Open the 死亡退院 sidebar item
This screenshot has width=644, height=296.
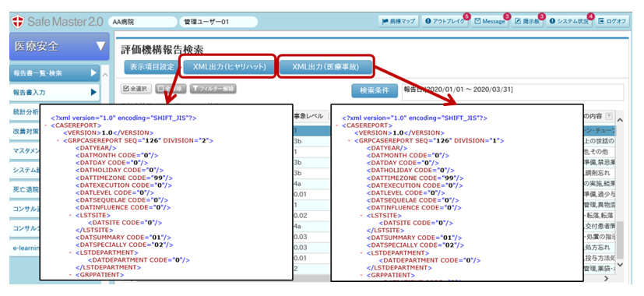pyautogui.click(x=26, y=189)
